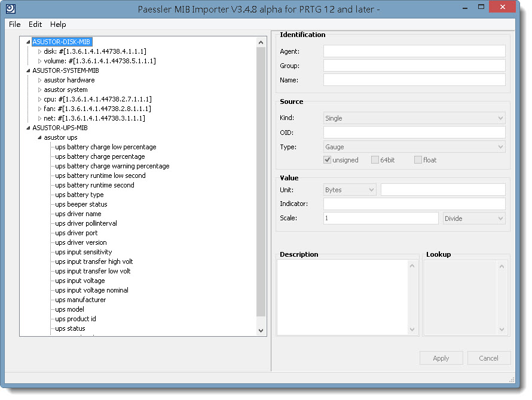Enable the 64bit checkbox
Screen dimensions: 532x400
pyautogui.click(x=375, y=159)
